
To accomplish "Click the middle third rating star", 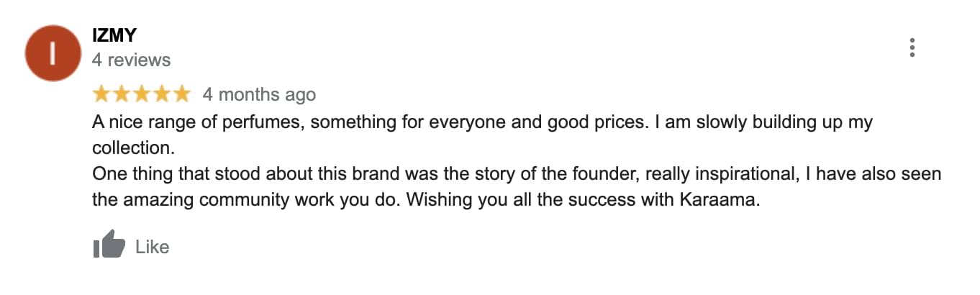I will pos(141,94).
